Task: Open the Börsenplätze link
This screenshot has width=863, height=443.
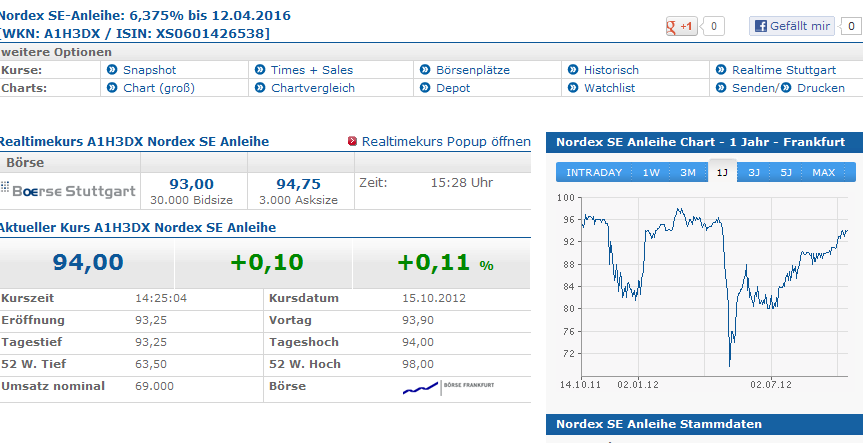Action: click(473, 70)
